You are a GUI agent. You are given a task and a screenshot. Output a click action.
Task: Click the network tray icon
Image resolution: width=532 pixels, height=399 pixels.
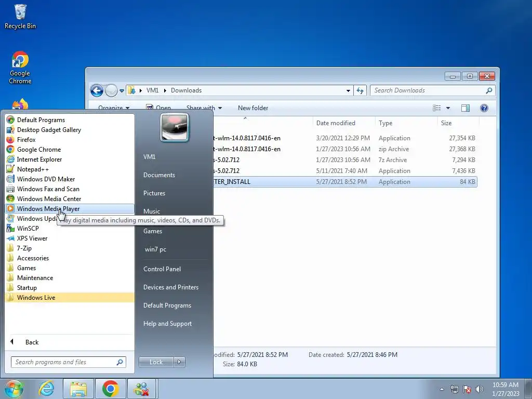[454, 389]
